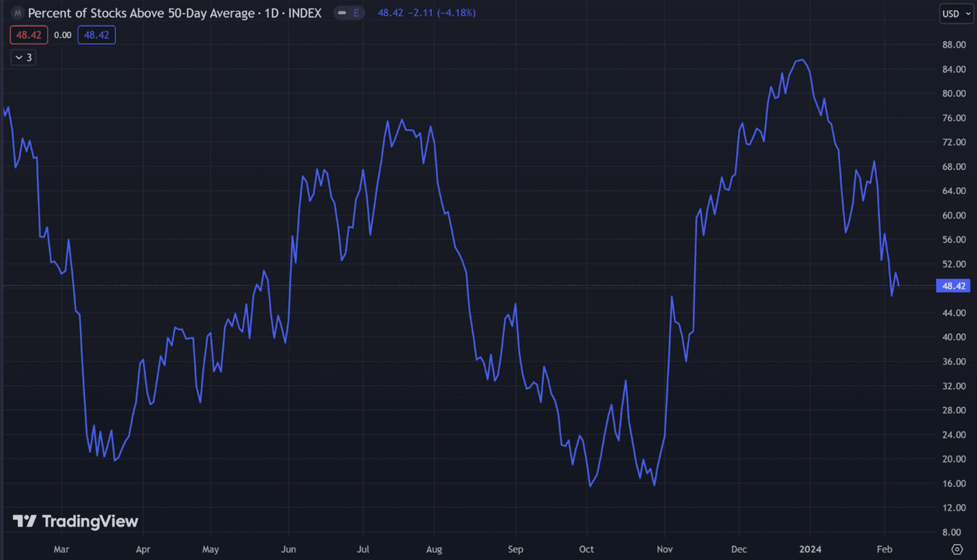
Task: Open chart settings gear icon
Action: [x=957, y=549]
